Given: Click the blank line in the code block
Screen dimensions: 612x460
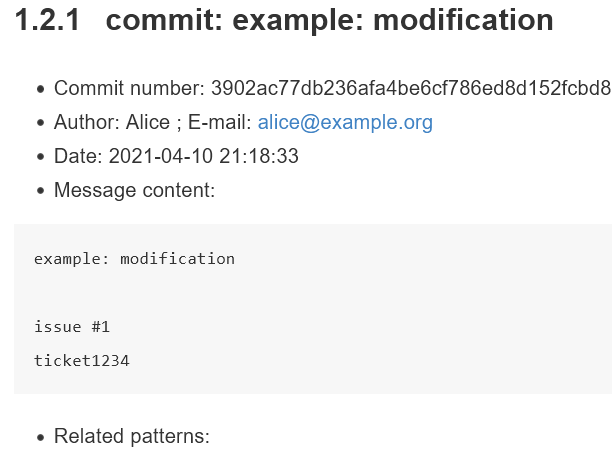Looking at the screenshot, I should [x=313, y=293].
